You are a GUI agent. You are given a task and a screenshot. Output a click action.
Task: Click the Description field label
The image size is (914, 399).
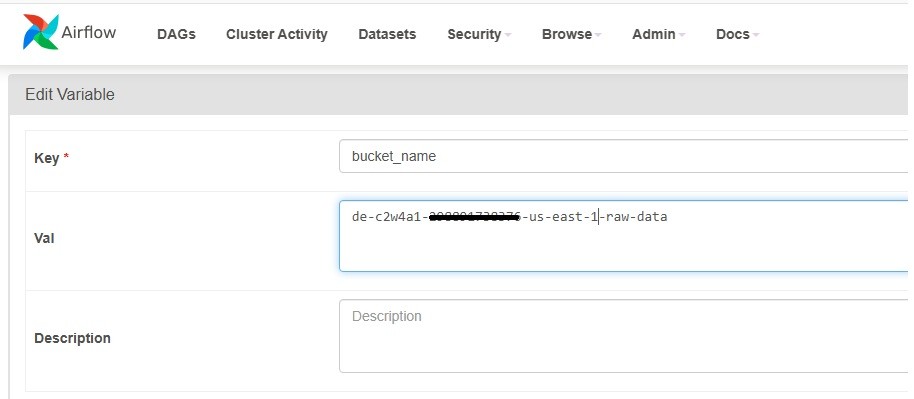tap(72, 338)
